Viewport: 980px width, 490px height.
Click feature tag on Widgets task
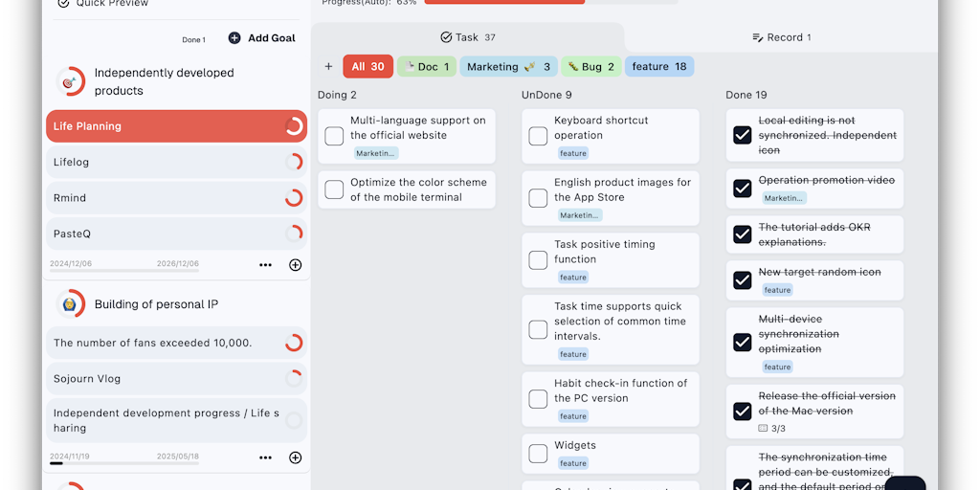click(x=573, y=463)
